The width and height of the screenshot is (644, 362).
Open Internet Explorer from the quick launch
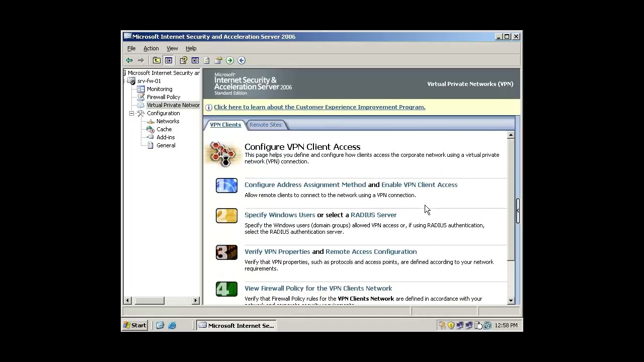(172, 325)
